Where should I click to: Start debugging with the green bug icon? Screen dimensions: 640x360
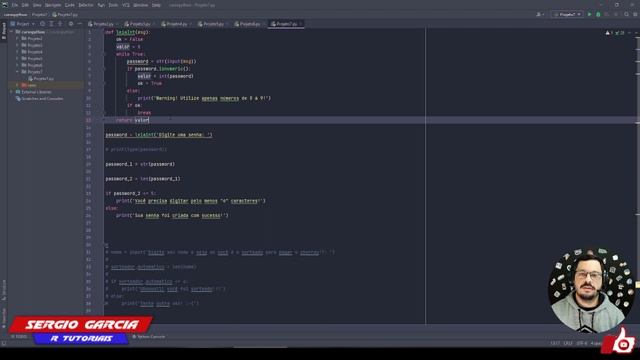(598, 14)
